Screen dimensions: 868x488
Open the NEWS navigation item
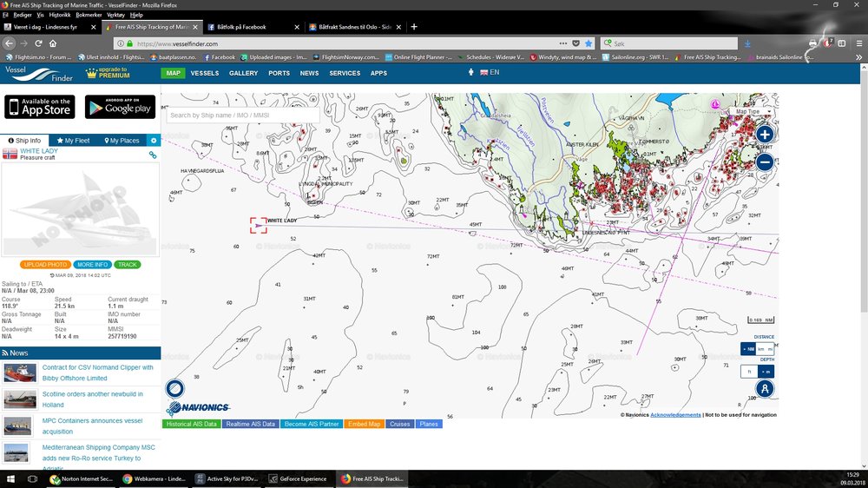310,73
